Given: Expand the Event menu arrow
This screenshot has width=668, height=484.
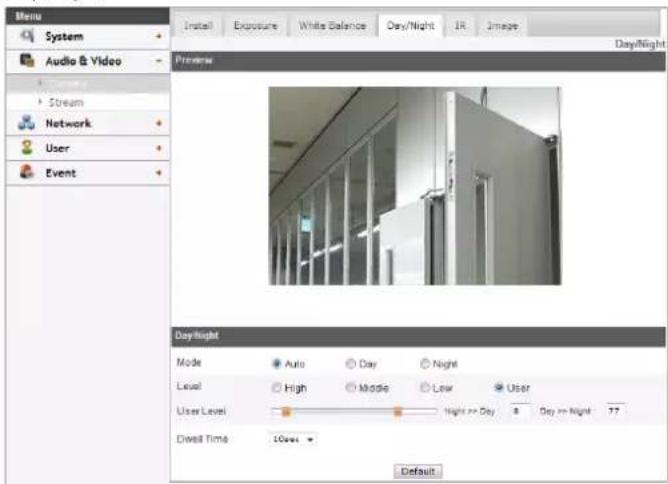Looking at the screenshot, I should (158, 173).
